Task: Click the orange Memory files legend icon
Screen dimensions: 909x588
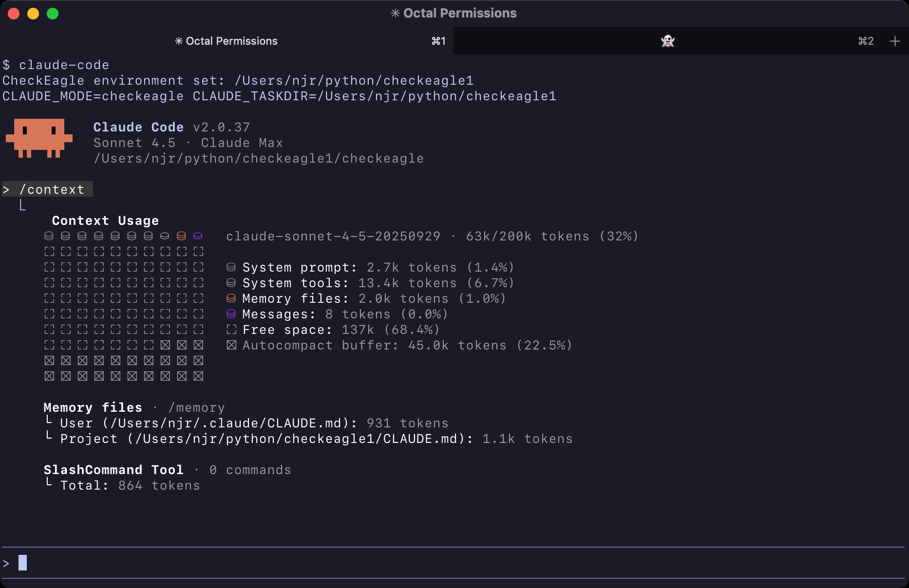Action: click(231, 298)
